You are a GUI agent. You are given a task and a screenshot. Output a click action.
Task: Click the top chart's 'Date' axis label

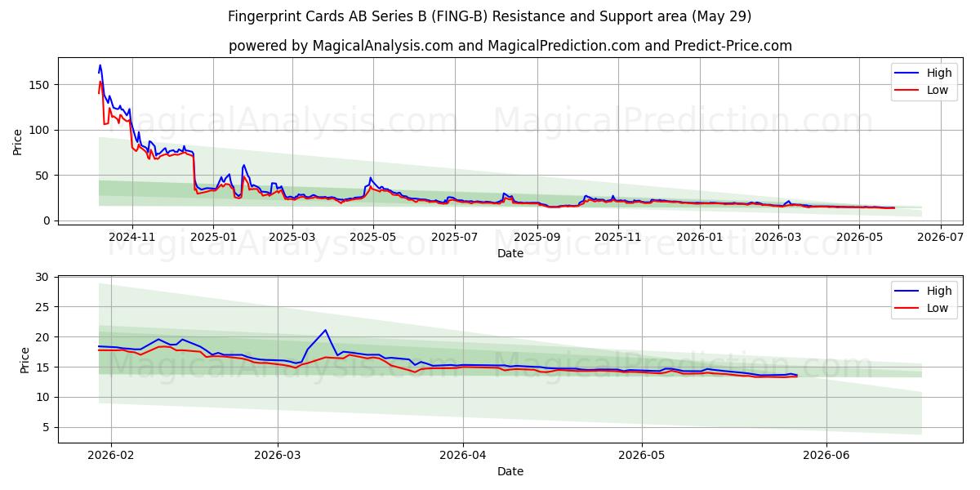(x=510, y=254)
